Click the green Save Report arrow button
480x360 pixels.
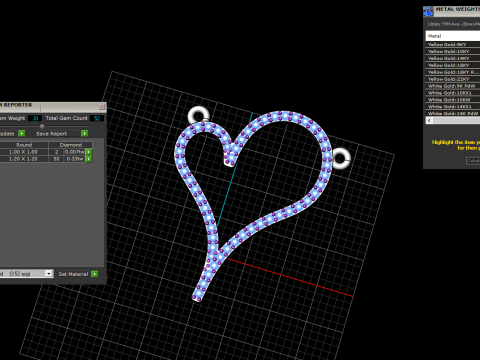(x=85, y=133)
